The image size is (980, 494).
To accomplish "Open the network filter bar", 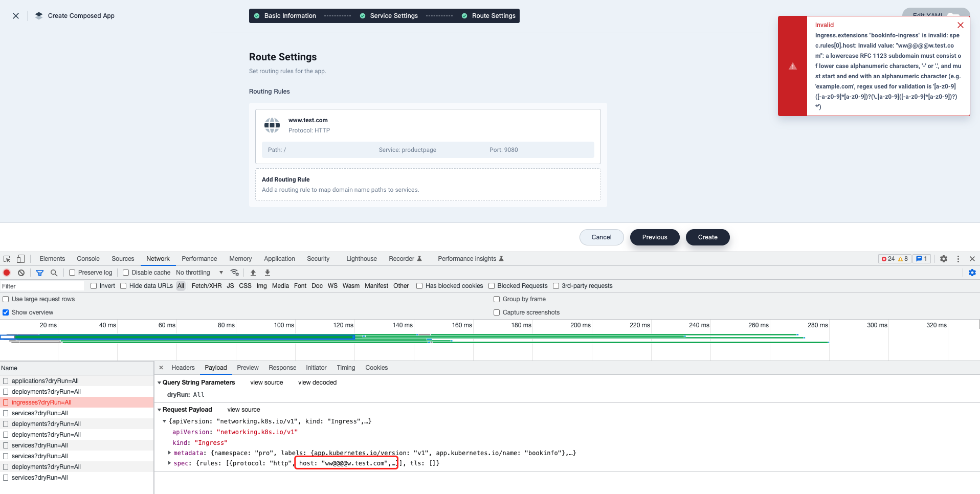I will 39,273.
